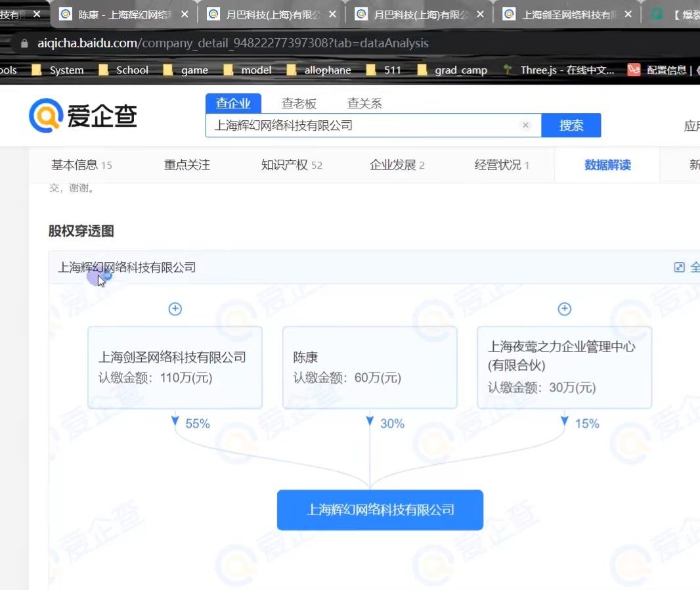The width and height of the screenshot is (700, 590).
Task: Click the lock icon in the address bar
Action: click(x=24, y=43)
